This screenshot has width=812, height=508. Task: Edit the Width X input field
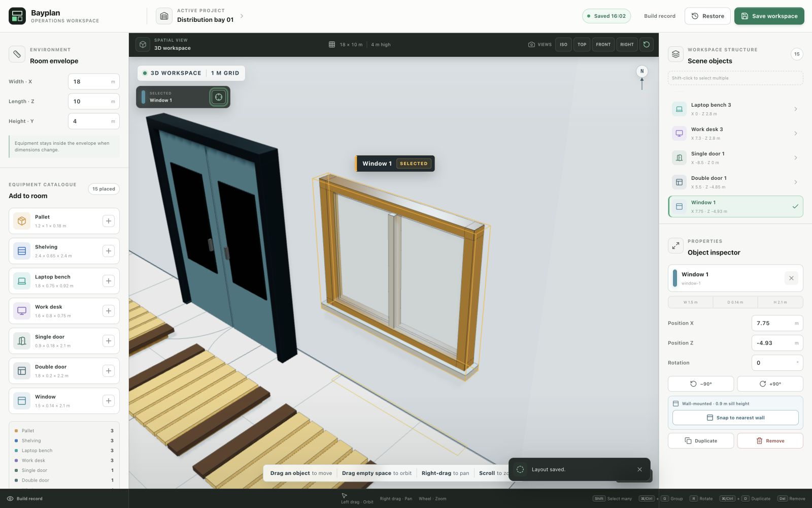click(94, 82)
